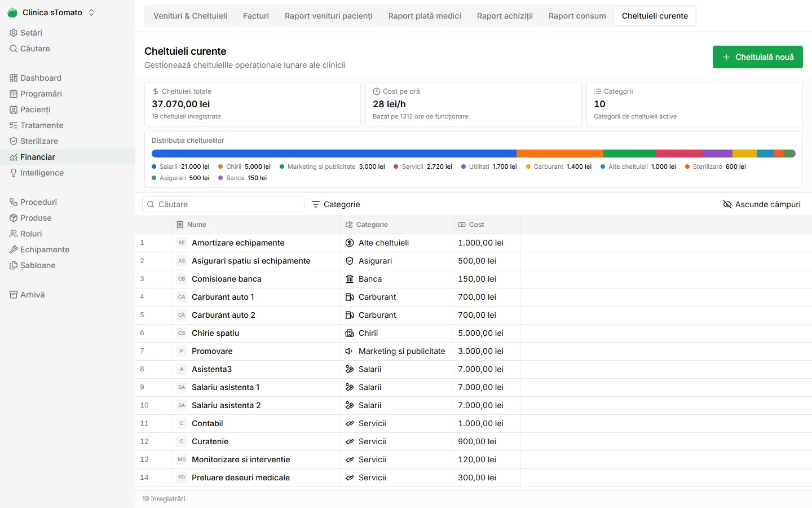Add a new expense with Cheltuială nouă
This screenshot has width=812, height=508.
tap(758, 57)
